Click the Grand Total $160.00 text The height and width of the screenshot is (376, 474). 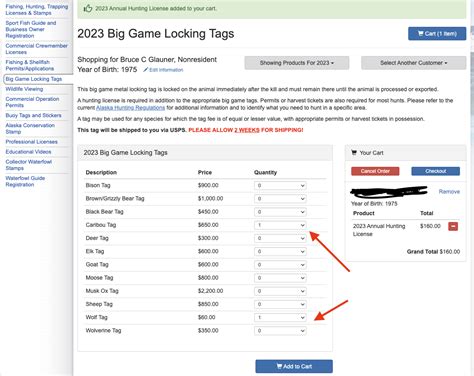(x=433, y=252)
